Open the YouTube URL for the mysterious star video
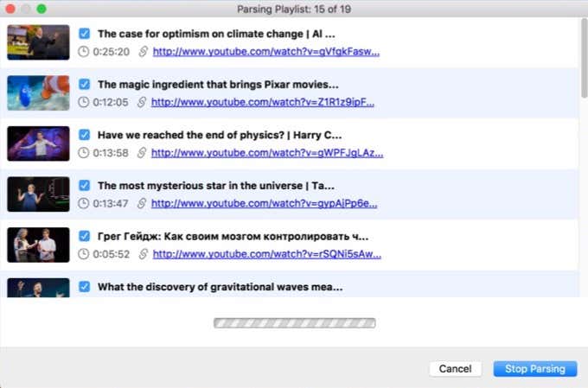Image resolution: width=588 pixels, height=388 pixels. point(265,204)
